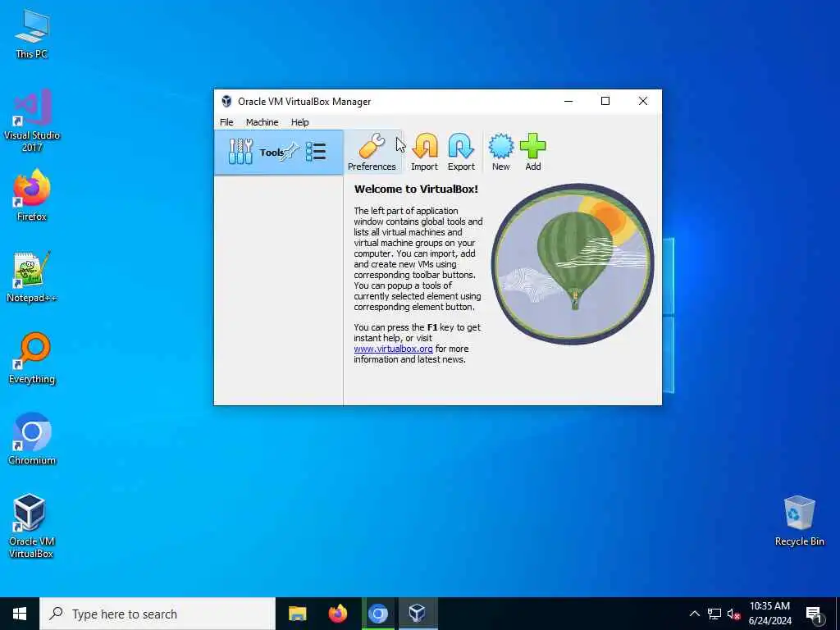Select the Tools item in left pane
Viewport: 840px width, 630px height.
tap(279, 153)
